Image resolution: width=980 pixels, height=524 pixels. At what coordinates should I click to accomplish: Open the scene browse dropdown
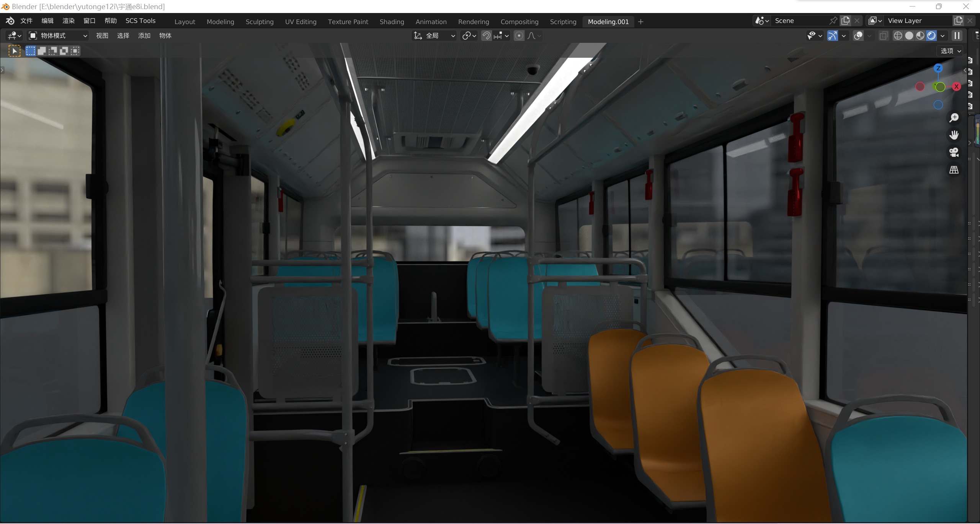[762, 21]
